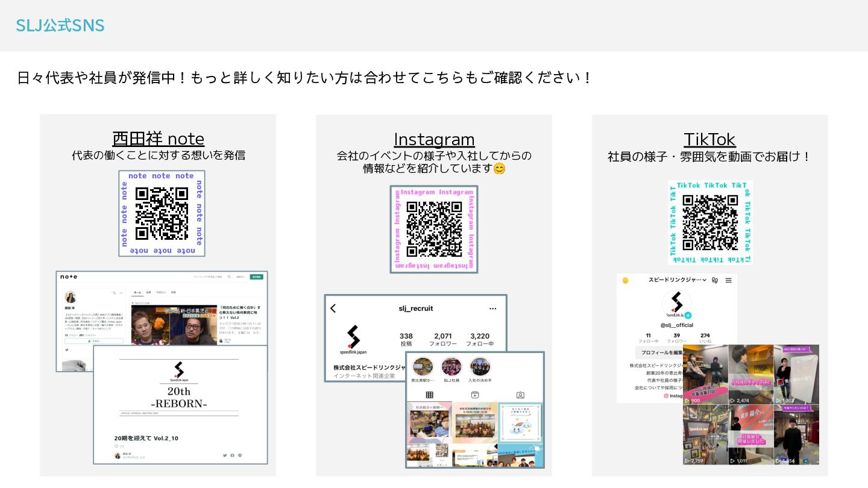Click the 274 いいね count on TikTok
The width and height of the screenshot is (868, 488).
click(x=705, y=338)
